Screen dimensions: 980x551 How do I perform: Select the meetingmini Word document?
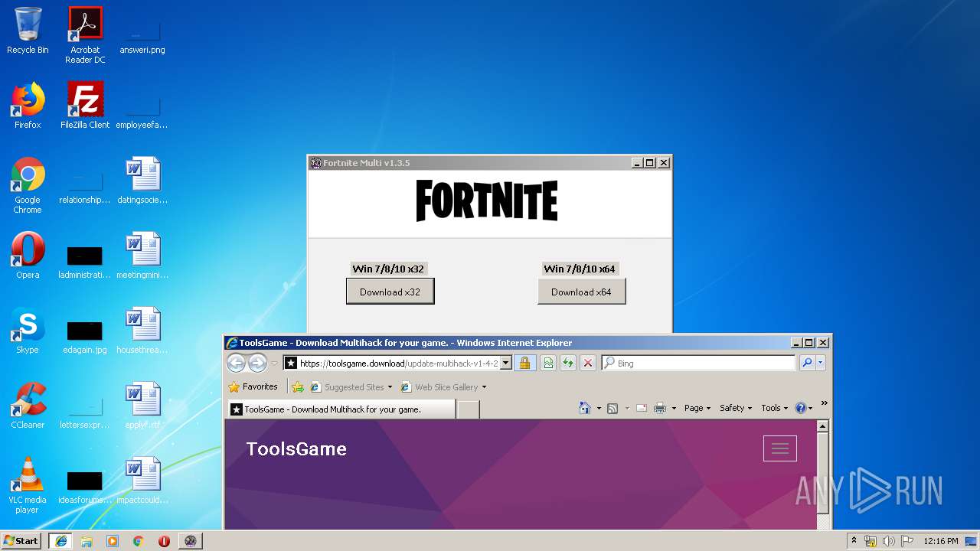click(142, 256)
